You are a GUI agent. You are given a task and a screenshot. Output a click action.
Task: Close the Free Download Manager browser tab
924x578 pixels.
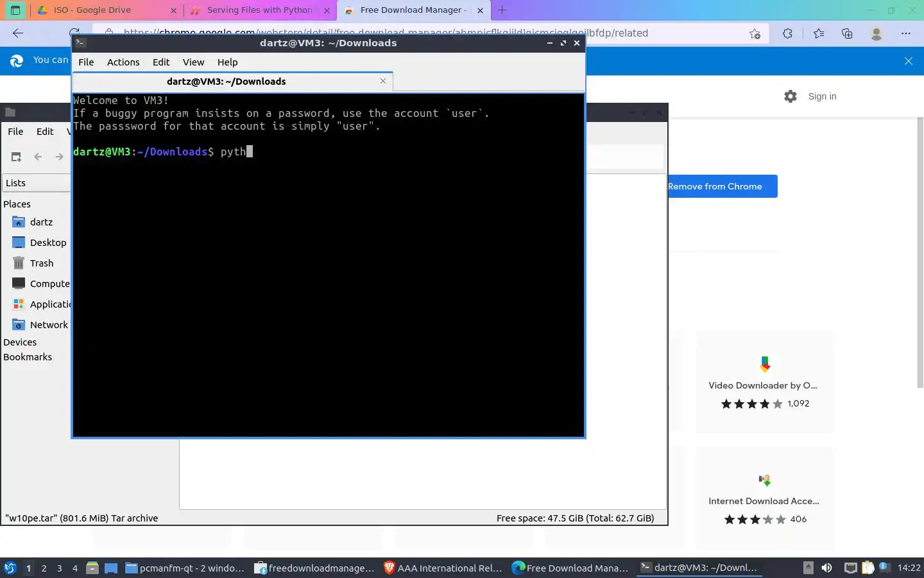point(480,10)
